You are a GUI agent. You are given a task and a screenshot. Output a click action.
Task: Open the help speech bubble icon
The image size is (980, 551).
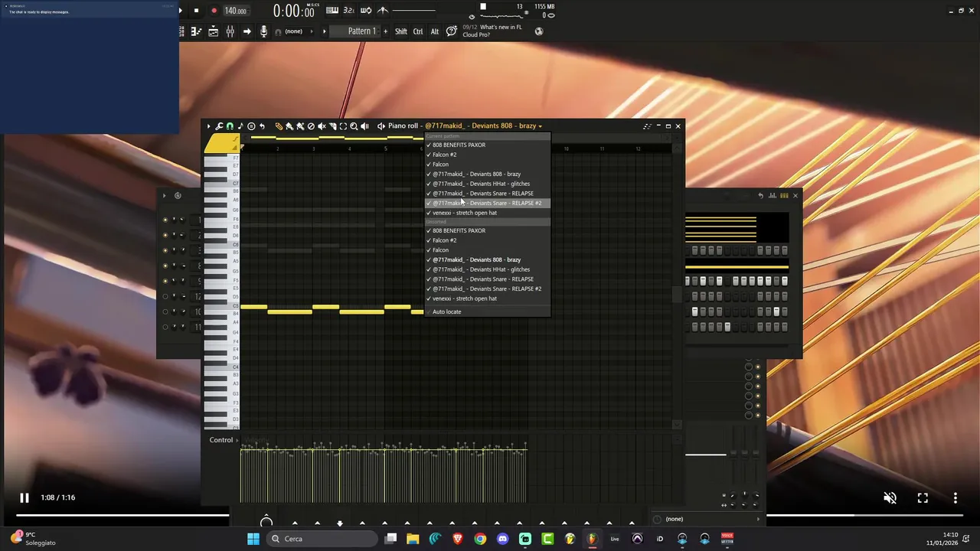tap(452, 31)
